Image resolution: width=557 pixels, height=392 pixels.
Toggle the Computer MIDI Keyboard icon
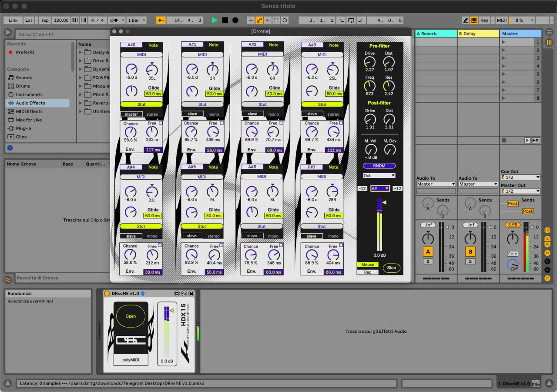(473, 20)
